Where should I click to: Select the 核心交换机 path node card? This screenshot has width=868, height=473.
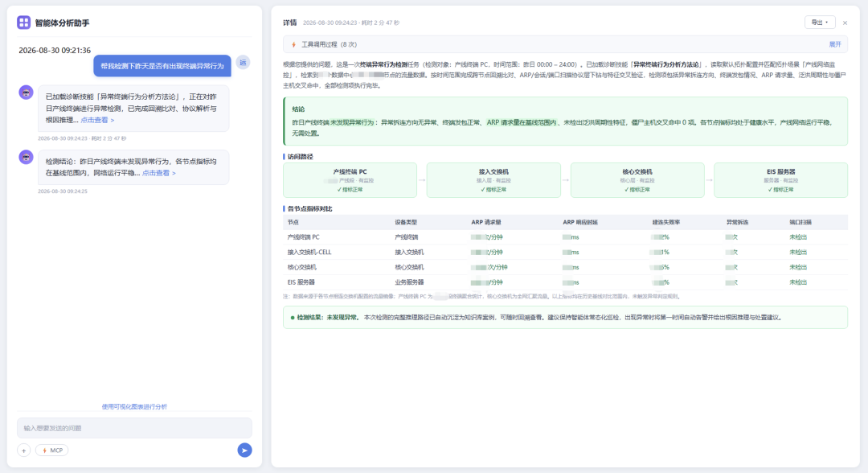637,180
